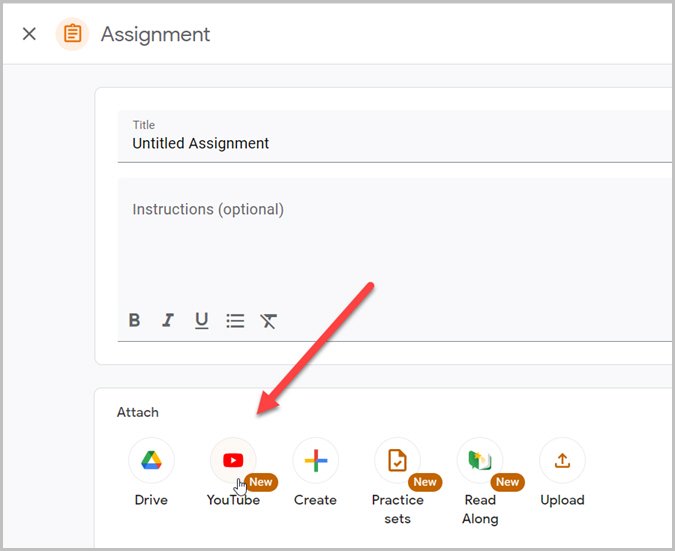Close the Assignment editor
The height and width of the screenshot is (551, 675).
click(x=29, y=34)
